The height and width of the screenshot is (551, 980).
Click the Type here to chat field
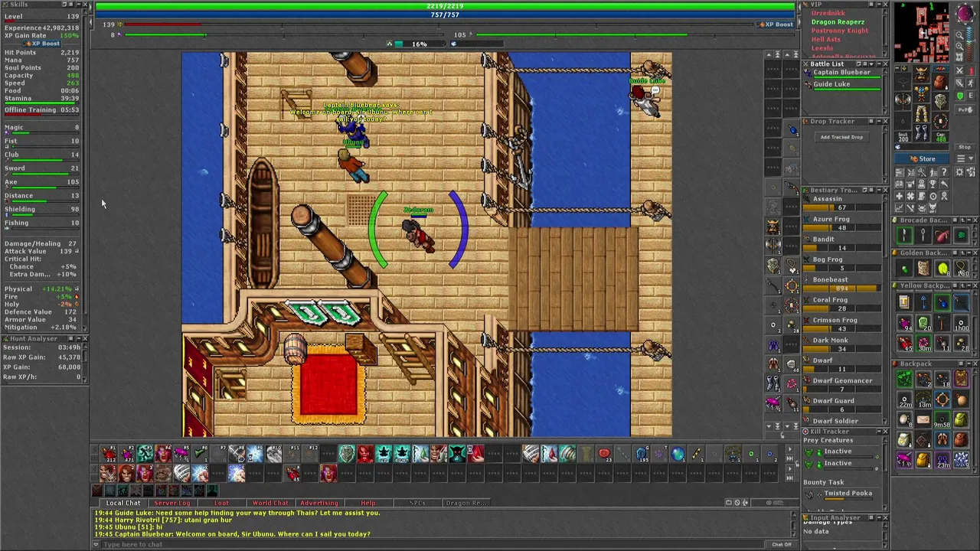point(433,544)
